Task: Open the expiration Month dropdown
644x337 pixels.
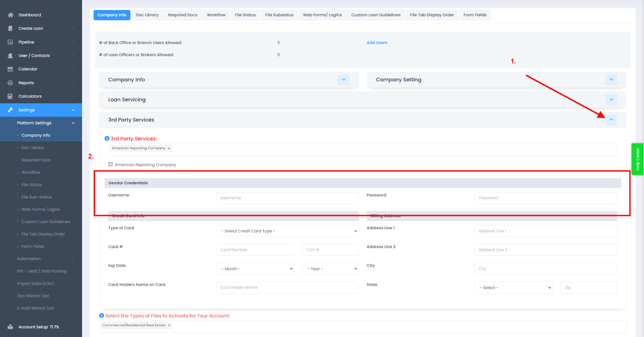Action: [255, 269]
